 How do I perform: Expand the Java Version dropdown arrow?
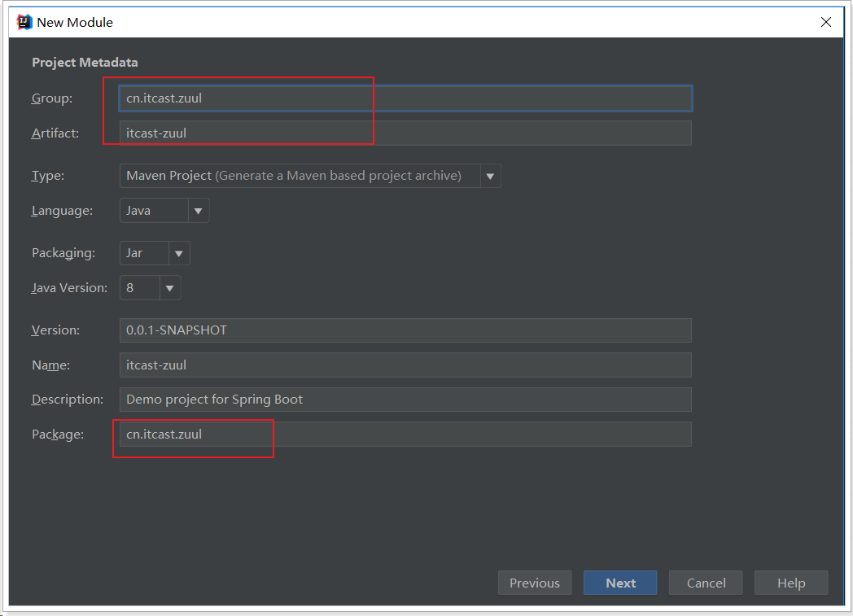(x=169, y=288)
